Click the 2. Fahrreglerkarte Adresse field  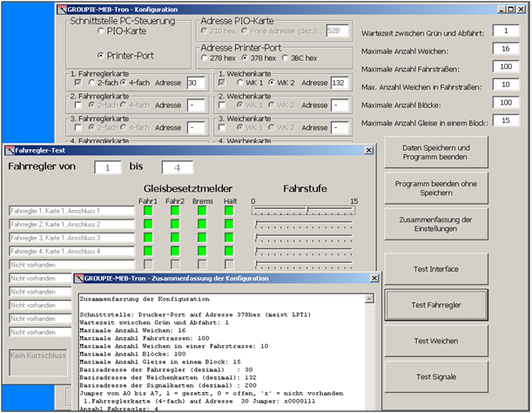click(196, 105)
